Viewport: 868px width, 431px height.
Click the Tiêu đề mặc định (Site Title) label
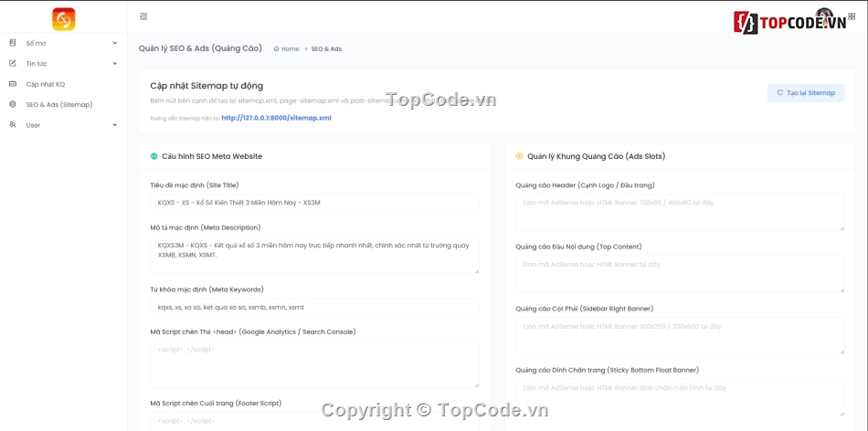pos(195,184)
